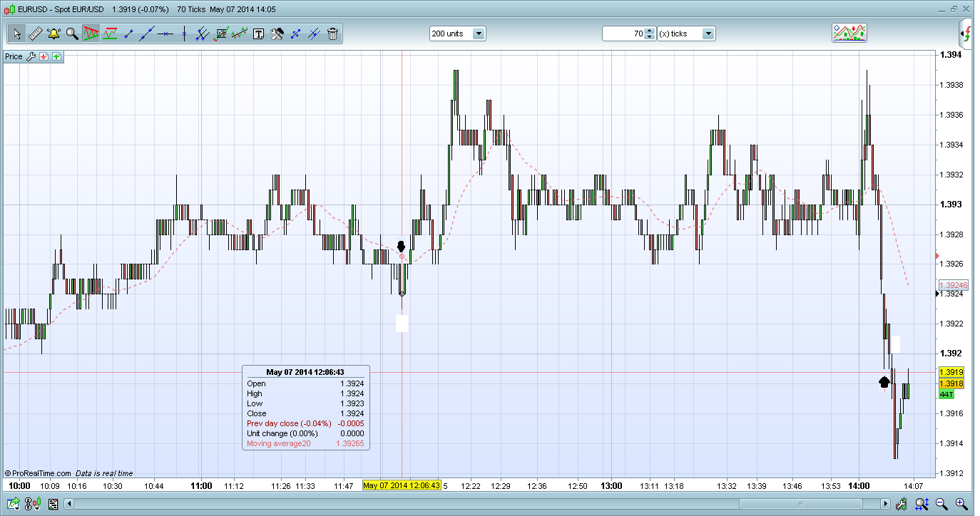
Task: Click the highlighted May 07 2014 12:06:43 time label
Action: (402, 486)
